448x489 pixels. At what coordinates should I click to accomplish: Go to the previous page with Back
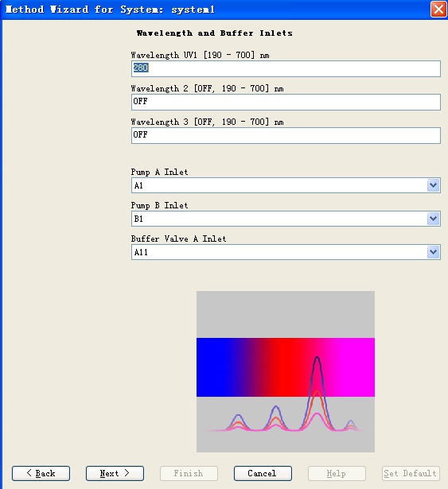tap(41, 473)
